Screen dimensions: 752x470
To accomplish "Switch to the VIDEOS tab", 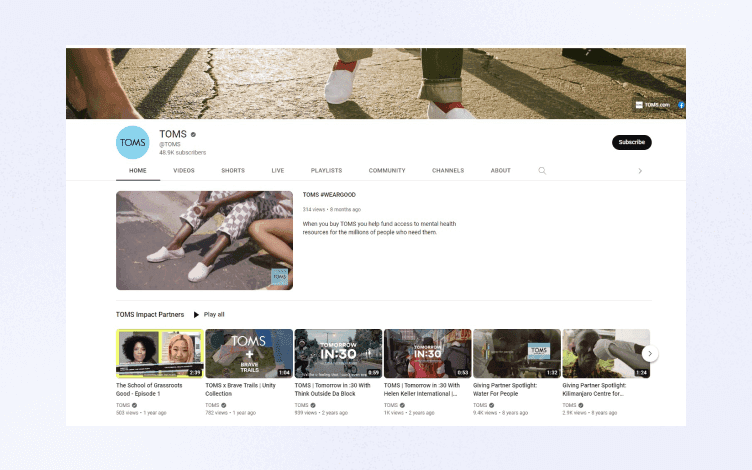I will pos(184,171).
